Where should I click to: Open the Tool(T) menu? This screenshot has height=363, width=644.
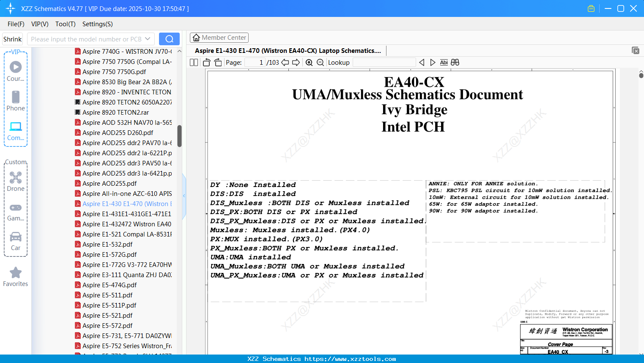click(x=66, y=24)
